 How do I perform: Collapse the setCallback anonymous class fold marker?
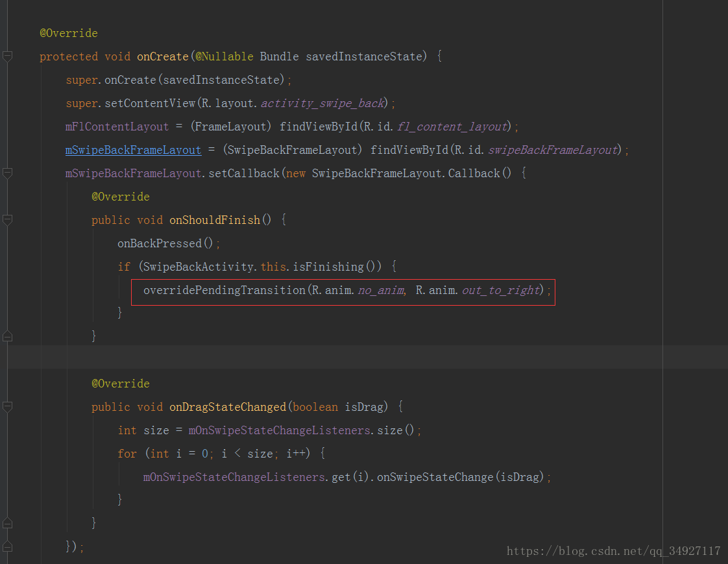coord(7,173)
